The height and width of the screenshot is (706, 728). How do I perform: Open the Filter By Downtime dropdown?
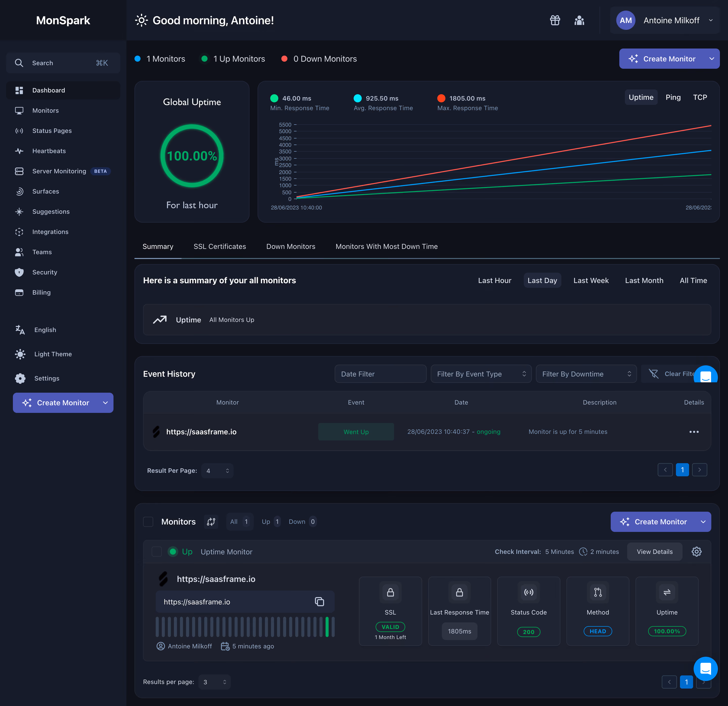586,374
